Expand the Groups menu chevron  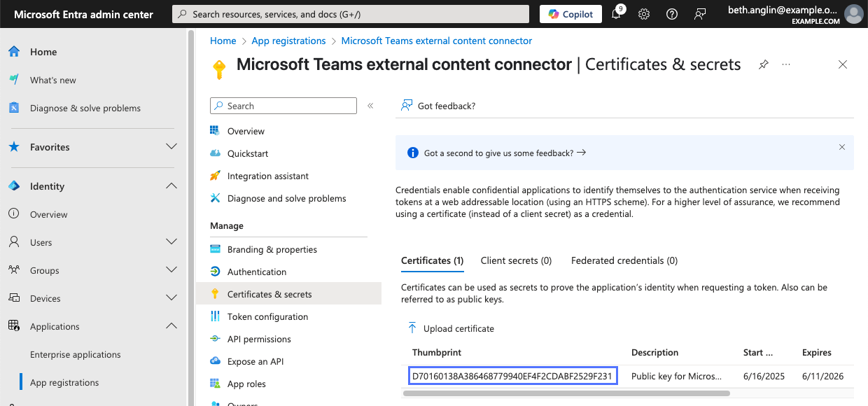(171, 270)
